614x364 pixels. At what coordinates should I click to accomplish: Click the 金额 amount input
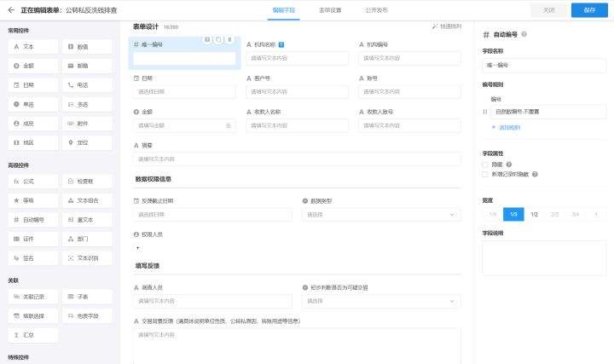[x=184, y=125]
